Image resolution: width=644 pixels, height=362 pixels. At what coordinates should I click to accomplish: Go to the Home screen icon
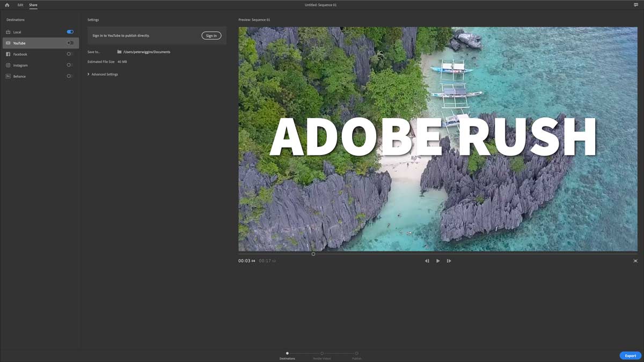pos(7,5)
